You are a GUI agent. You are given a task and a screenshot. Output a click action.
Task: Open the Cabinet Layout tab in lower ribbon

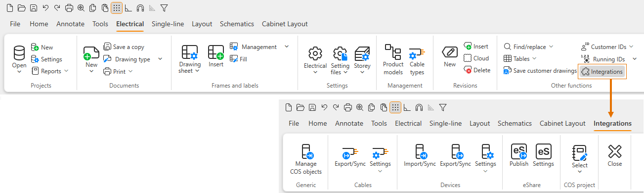(562, 123)
